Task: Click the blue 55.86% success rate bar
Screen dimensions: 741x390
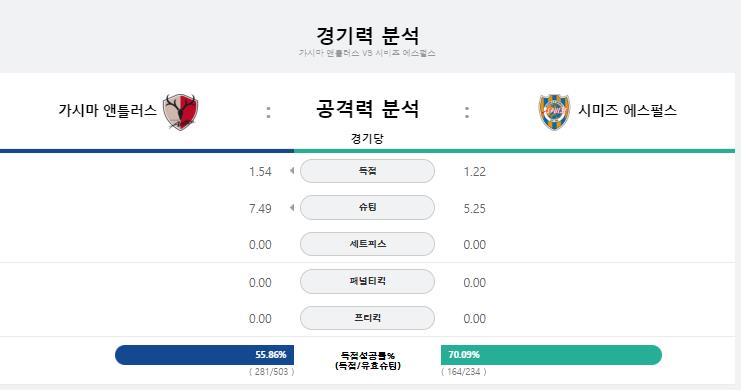Action: tap(204, 355)
